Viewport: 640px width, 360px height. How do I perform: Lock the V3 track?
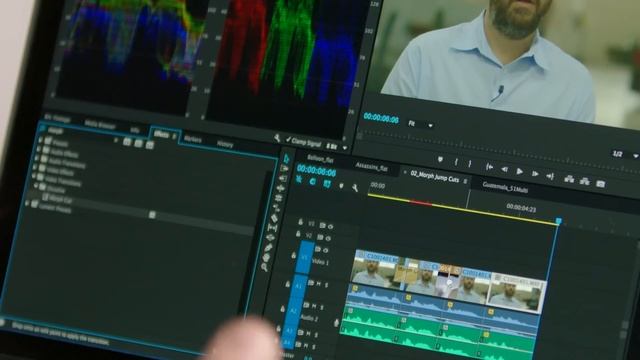tap(300, 222)
